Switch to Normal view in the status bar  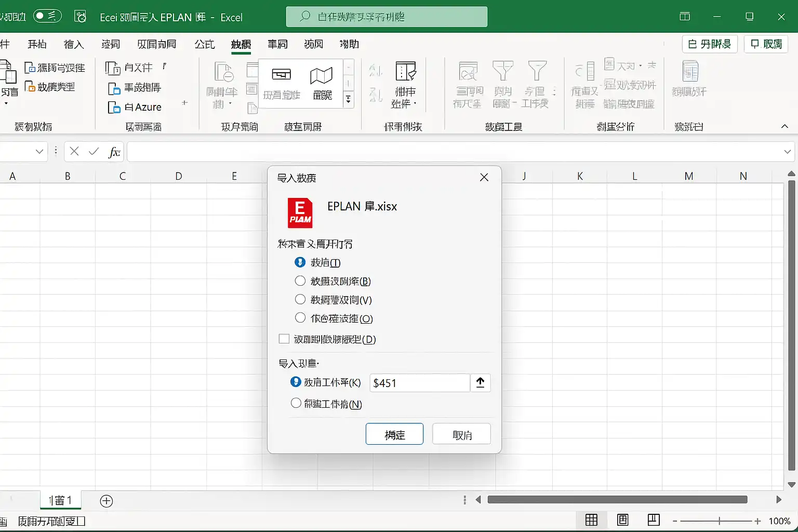click(591, 520)
